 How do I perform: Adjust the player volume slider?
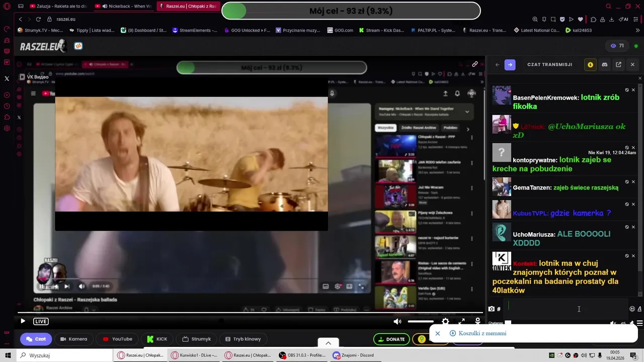[421, 321]
